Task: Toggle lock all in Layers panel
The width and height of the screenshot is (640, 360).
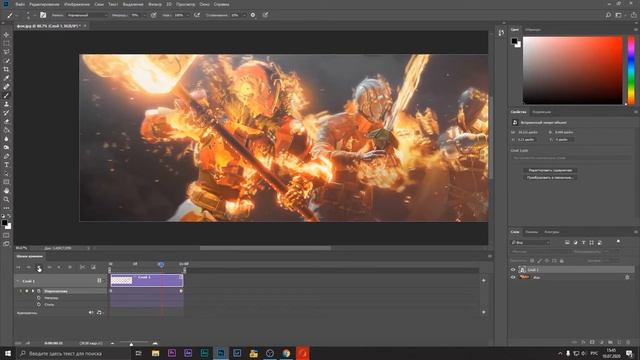Action: coord(562,260)
